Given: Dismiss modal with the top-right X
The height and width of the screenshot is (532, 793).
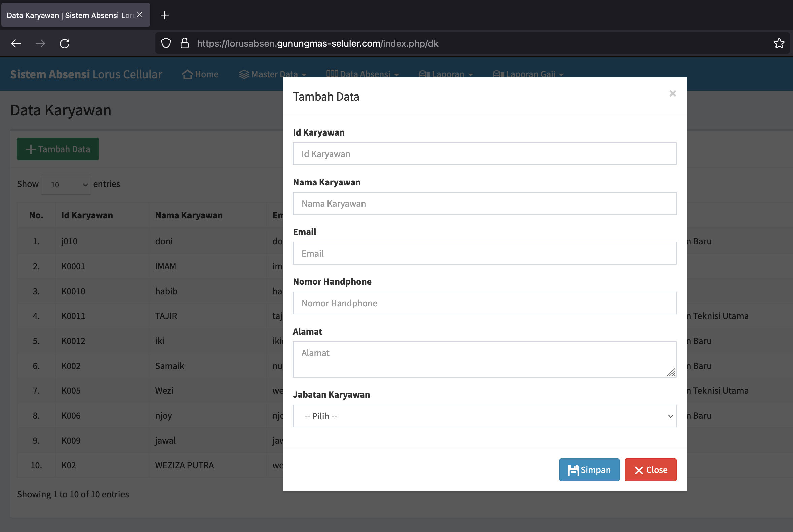Looking at the screenshot, I should (673, 93).
